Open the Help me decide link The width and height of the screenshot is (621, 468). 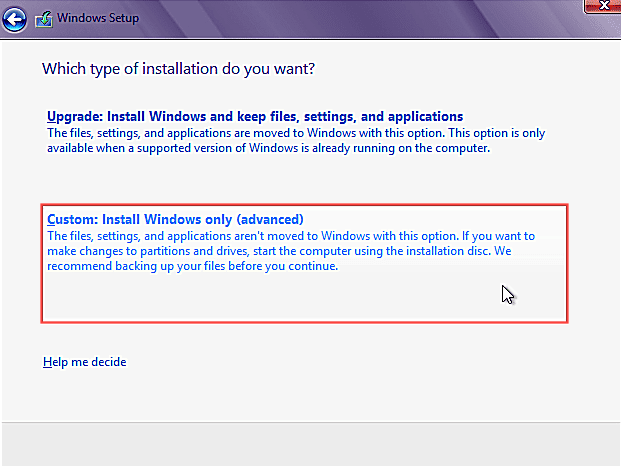coord(85,361)
